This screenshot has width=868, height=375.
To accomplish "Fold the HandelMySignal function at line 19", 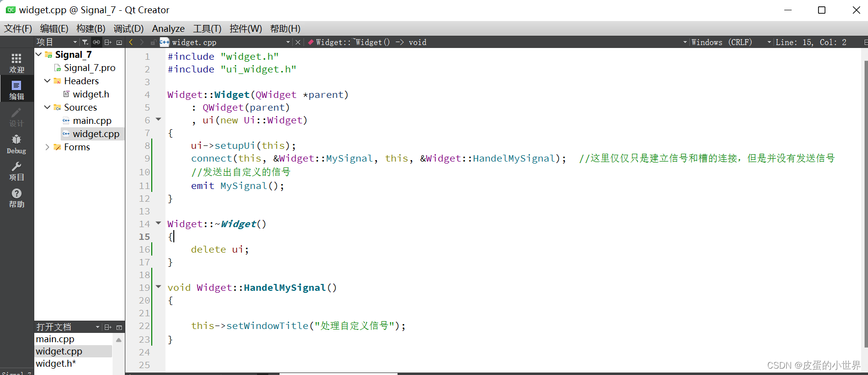I will click(158, 286).
